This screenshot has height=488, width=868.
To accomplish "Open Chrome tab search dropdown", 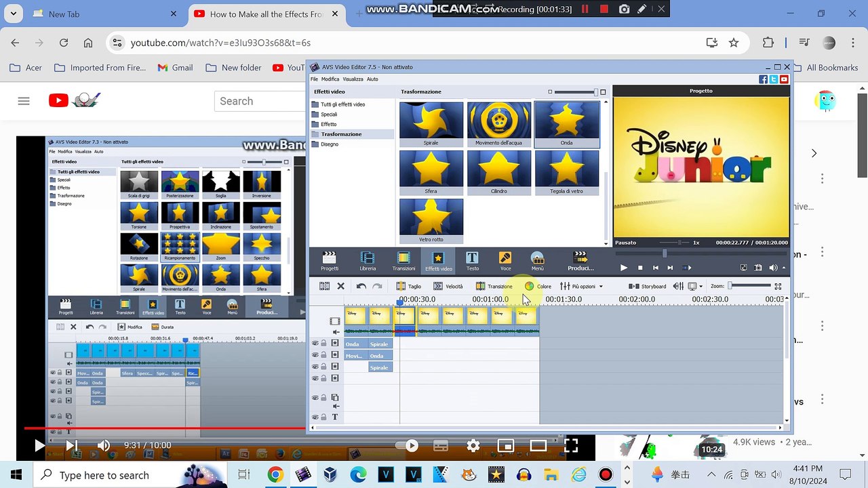I will point(14,13).
